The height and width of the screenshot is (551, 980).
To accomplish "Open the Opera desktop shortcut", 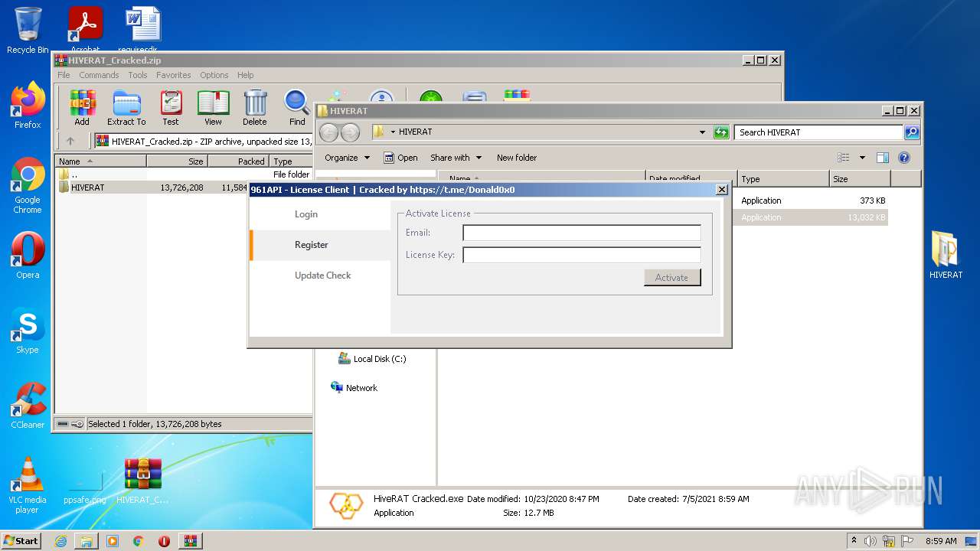I will click(28, 256).
